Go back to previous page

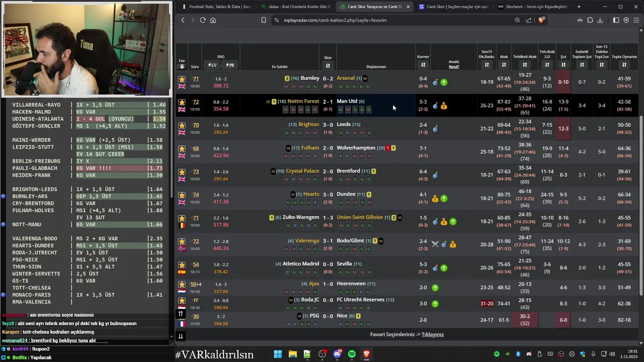(183, 20)
